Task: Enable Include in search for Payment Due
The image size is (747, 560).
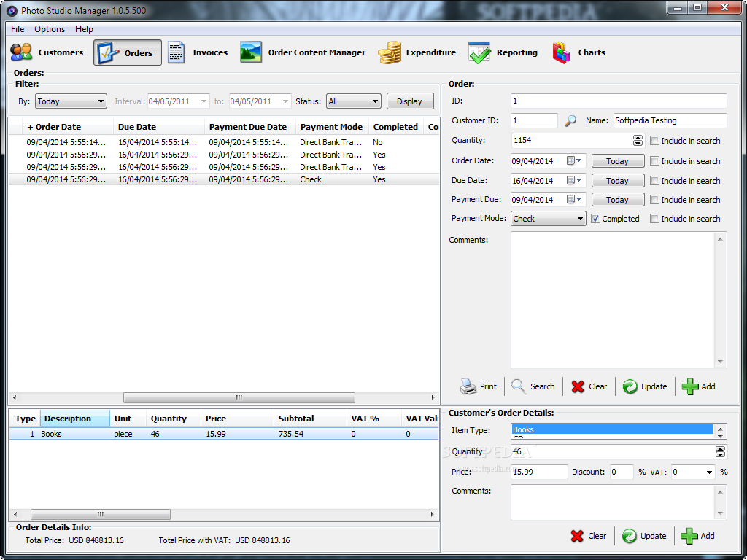Action: pyautogui.click(x=655, y=200)
